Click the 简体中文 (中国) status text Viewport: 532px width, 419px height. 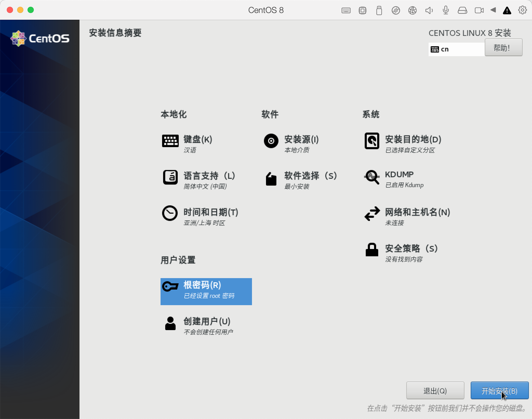(x=205, y=187)
